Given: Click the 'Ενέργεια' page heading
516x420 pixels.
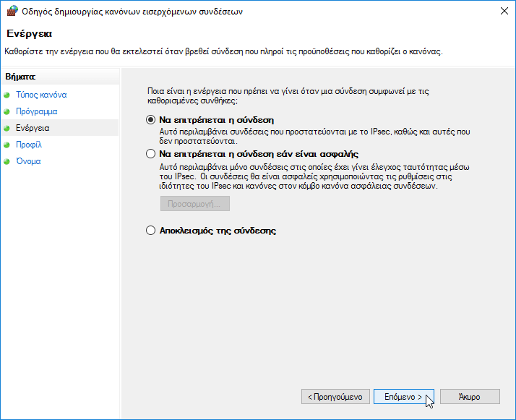Looking at the screenshot, I should [30, 33].
